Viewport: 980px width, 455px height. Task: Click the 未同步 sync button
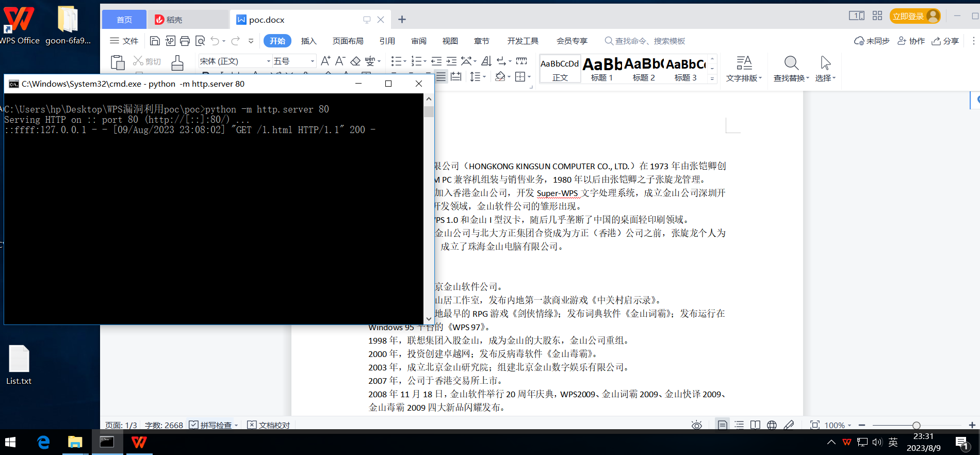872,41
